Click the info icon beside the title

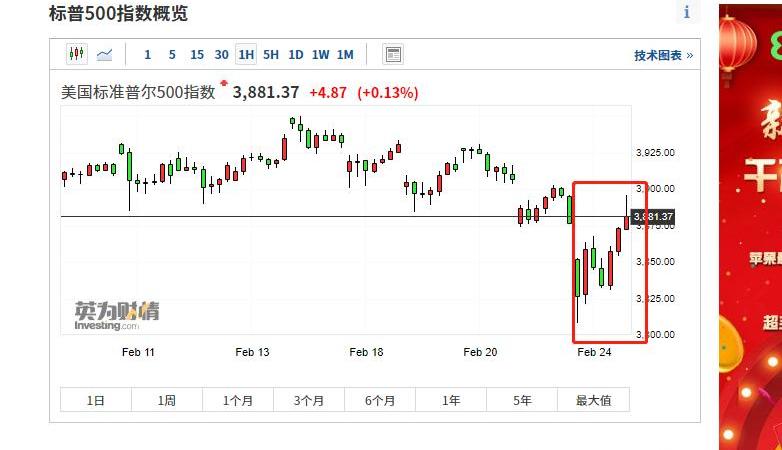687,12
